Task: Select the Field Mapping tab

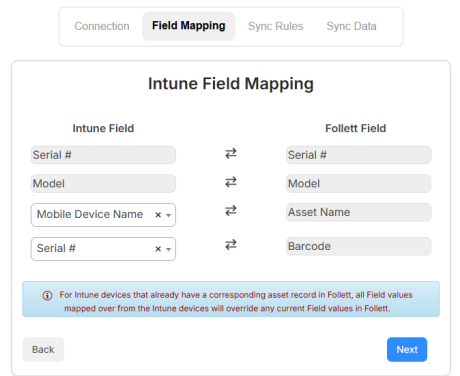Action: [x=189, y=26]
